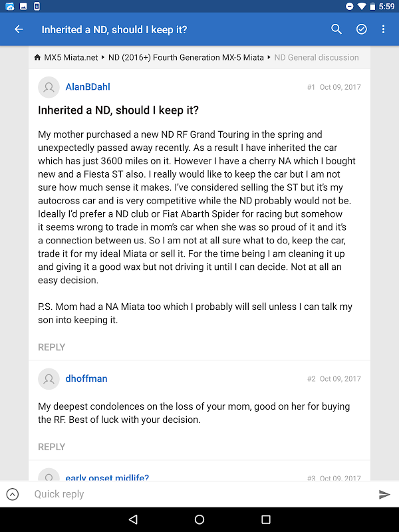Expand the quick reply editor arrow
Image resolution: width=399 pixels, height=532 pixels.
coord(13,494)
